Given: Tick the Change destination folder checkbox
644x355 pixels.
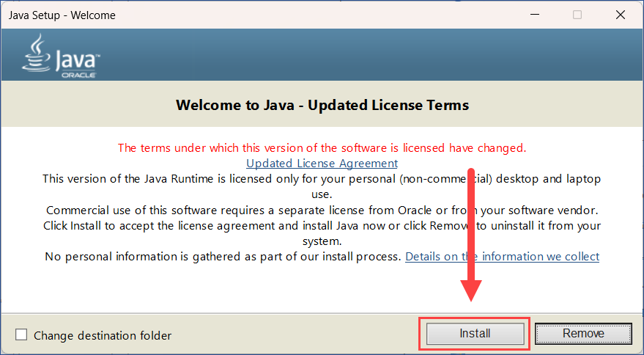Looking at the screenshot, I should tap(21, 335).
